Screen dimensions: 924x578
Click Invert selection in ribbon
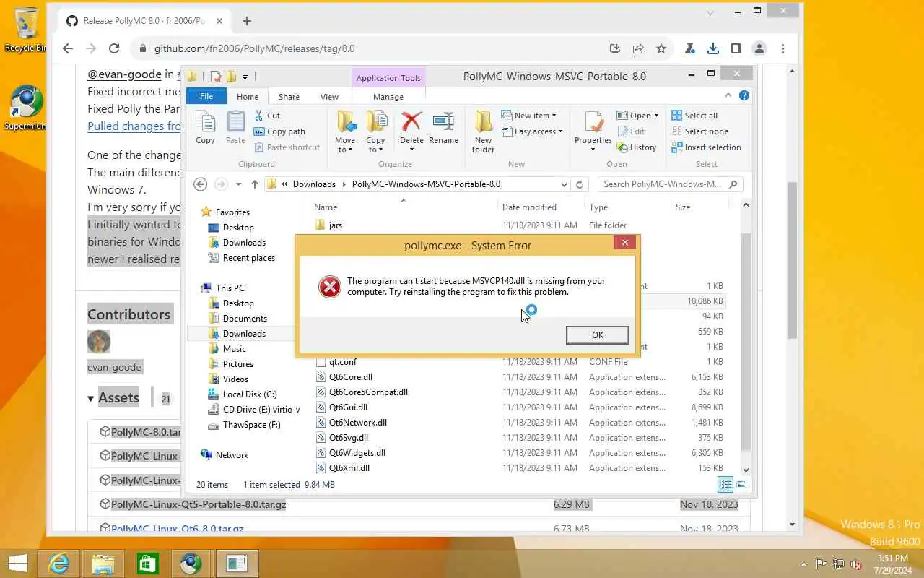(x=706, y=147)
